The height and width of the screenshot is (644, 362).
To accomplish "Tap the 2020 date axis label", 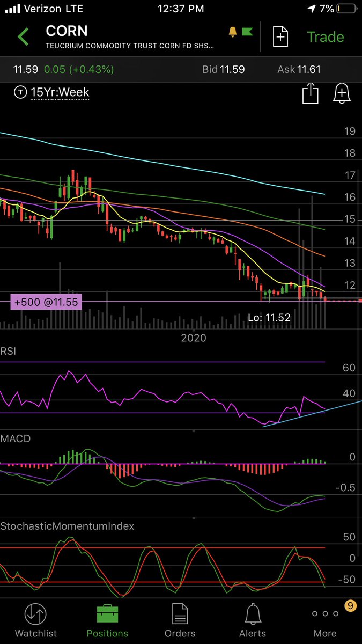I will click(x=194, y=338).
